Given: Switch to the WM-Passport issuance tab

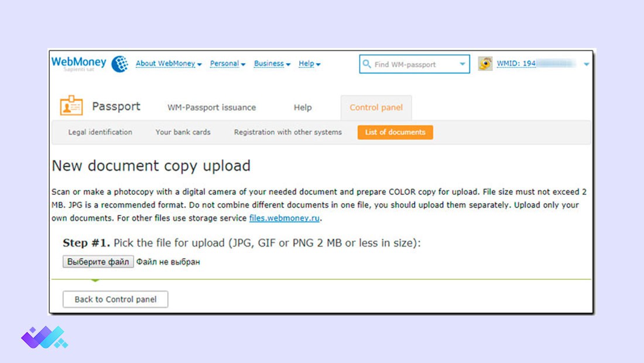Looking at the screenshot, I should click(211, 108).
